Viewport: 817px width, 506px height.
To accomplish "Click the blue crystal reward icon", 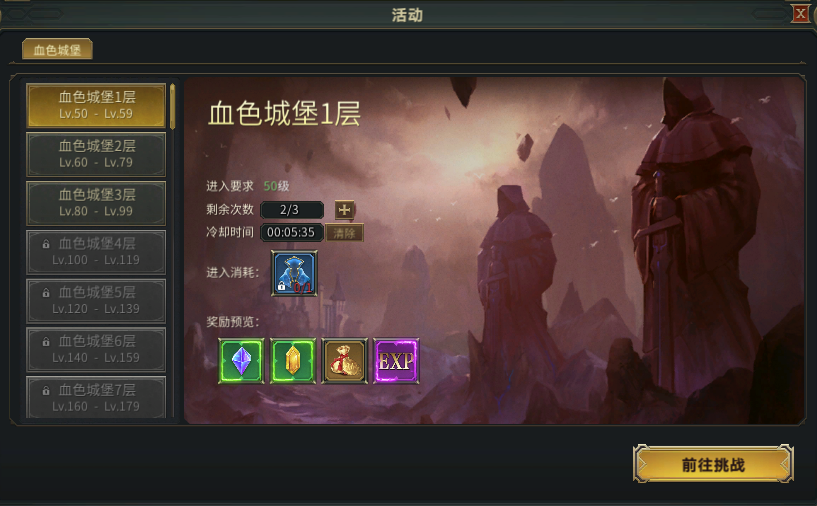I will (x=241, y=361).
